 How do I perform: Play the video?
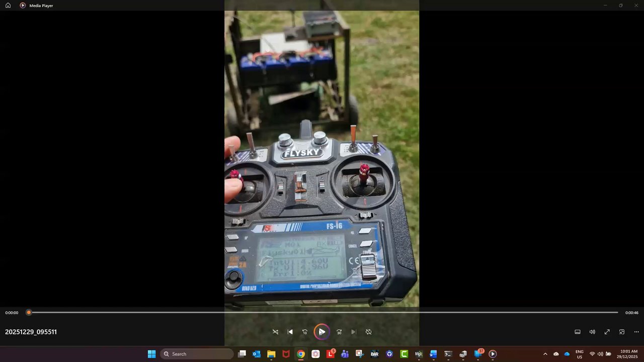pos(321,332)
